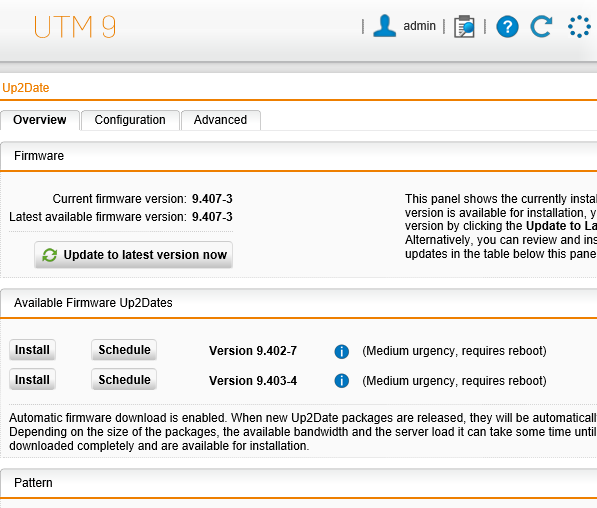Switch to the Configuration tab
This screenshot has height=508, width=597.
[x=130, y=120]
